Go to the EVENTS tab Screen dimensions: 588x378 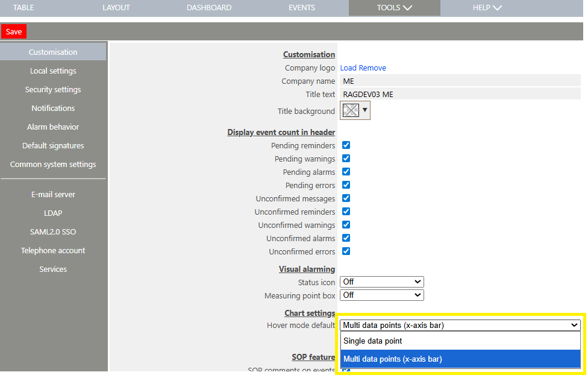click(x=301, y=8)
